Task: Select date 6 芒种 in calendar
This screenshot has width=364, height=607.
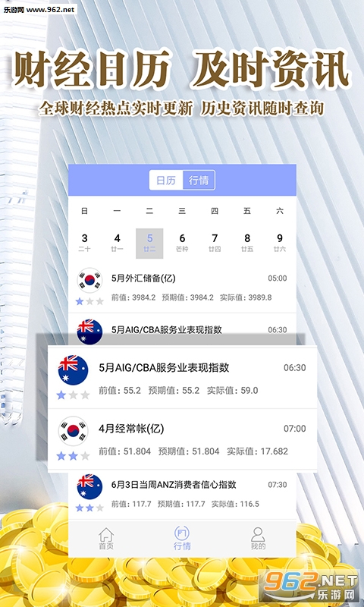Action: [182, 243]
